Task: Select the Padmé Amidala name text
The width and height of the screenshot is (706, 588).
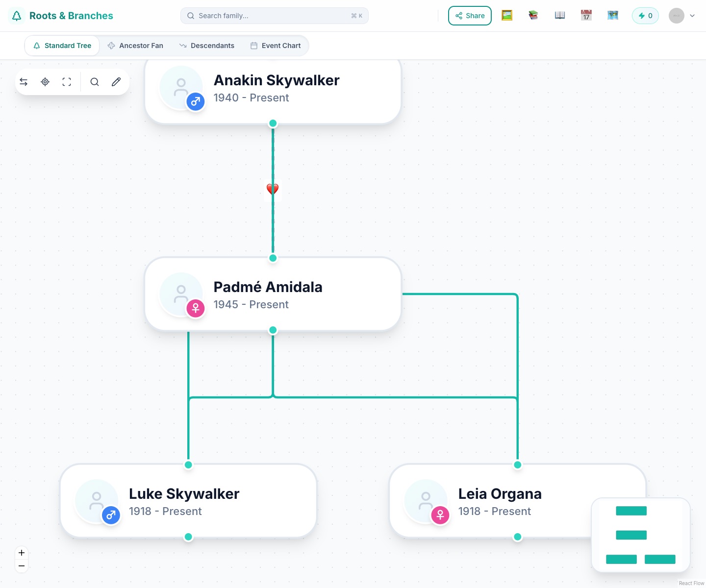Action: click(x=268, y=287)
